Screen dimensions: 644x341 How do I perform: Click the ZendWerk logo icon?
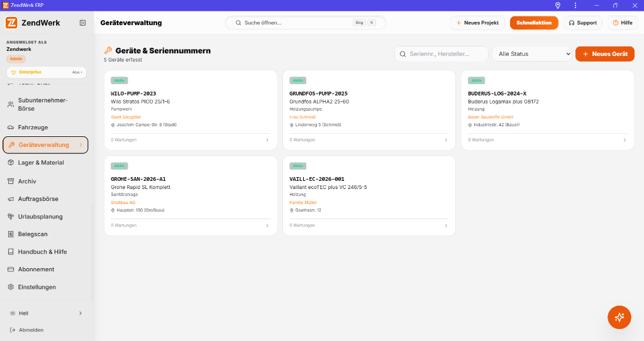[x=11, y=23]
